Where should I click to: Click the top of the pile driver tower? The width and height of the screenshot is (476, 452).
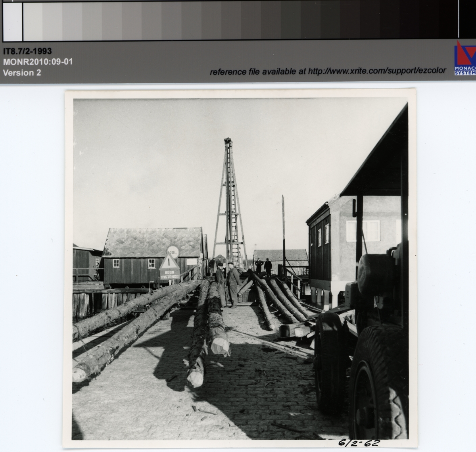pos(228,142)
